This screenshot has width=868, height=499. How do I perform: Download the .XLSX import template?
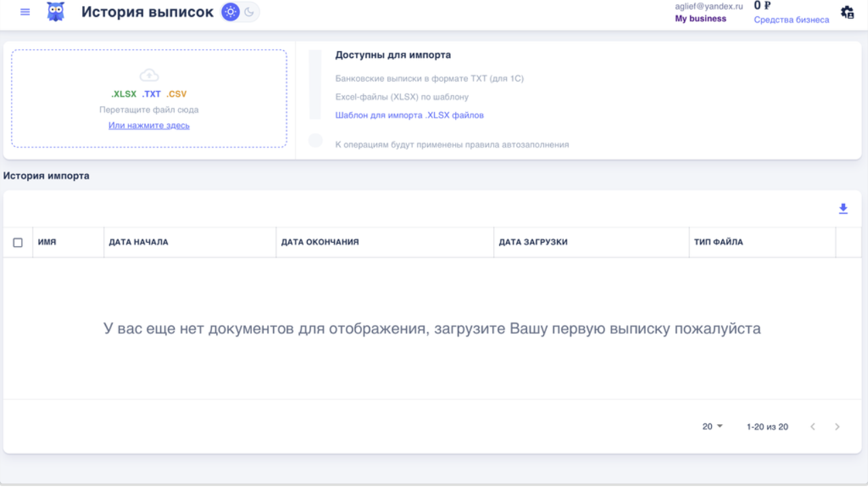click(x=408, y=115)
